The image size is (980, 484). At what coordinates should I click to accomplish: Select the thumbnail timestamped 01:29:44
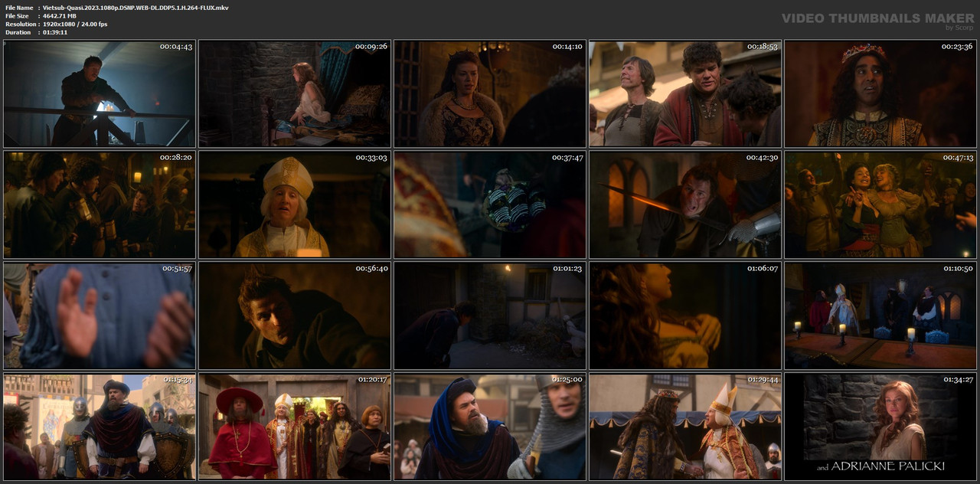(685, 427)
